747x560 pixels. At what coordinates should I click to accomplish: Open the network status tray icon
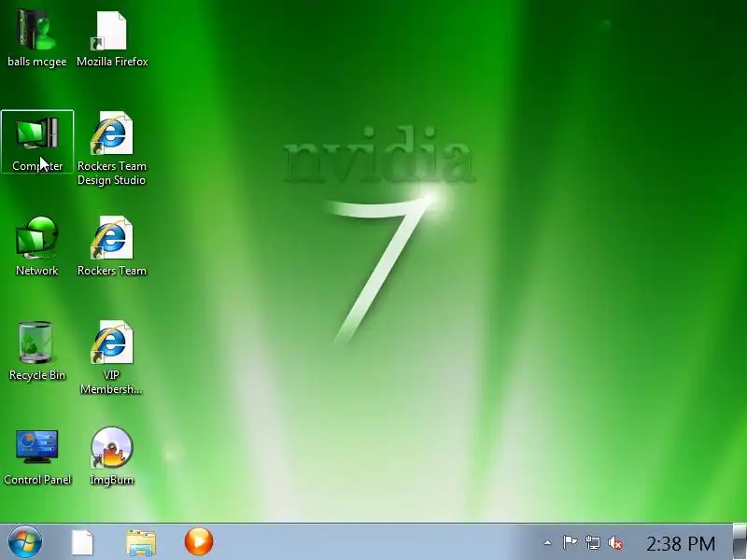[x=593, y=542]
